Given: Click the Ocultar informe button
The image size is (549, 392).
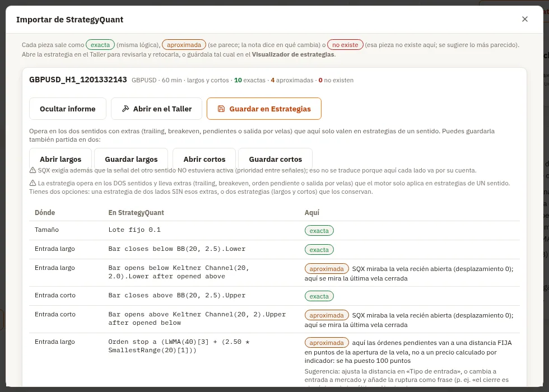Looking at the screenshot, I should [68, 109].
